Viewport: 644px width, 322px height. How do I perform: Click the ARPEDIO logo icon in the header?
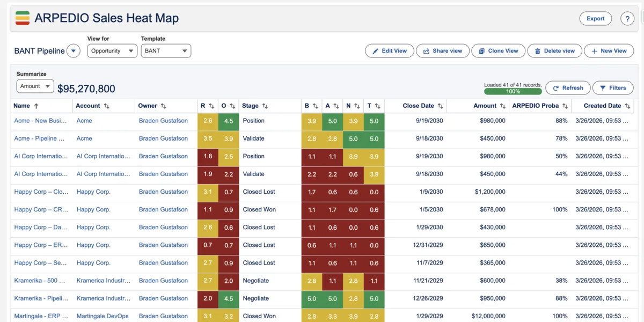tap(23, 18)
